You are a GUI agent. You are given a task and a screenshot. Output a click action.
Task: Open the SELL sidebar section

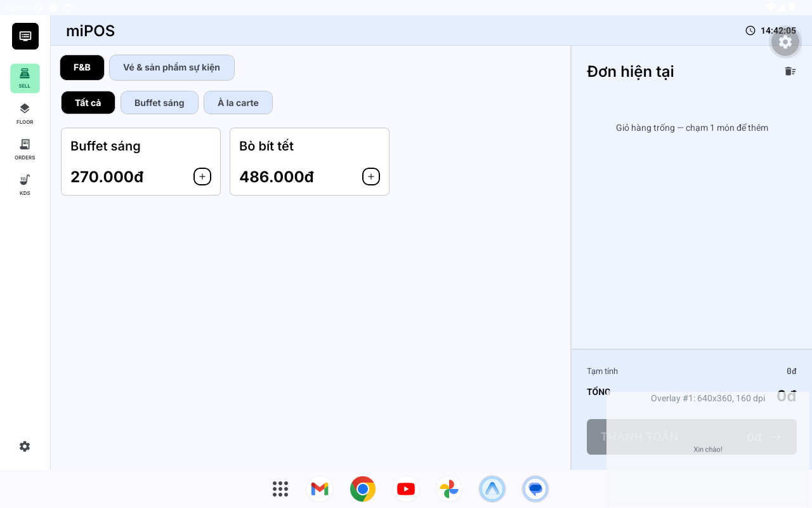25,78
